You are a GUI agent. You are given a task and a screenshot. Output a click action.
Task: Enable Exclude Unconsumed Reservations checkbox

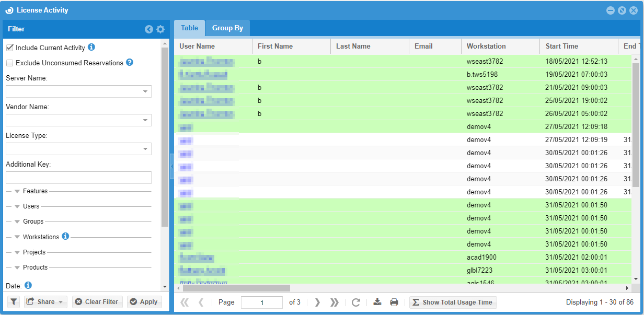coord(9,63)
